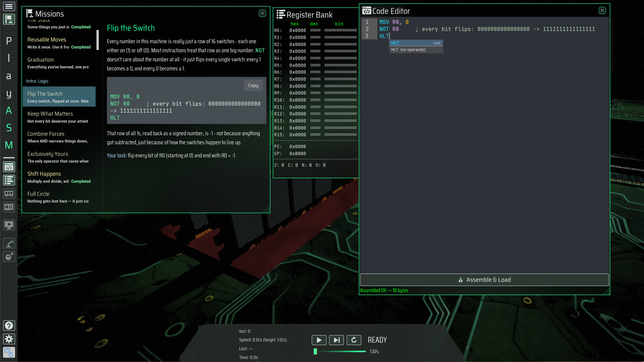Image resolution: width=644 pixels, height=362 pixels.
Task: Click the 'Assembled OK — 18 bytes' status
Action: pyautogui.click(x=384, y=290)
